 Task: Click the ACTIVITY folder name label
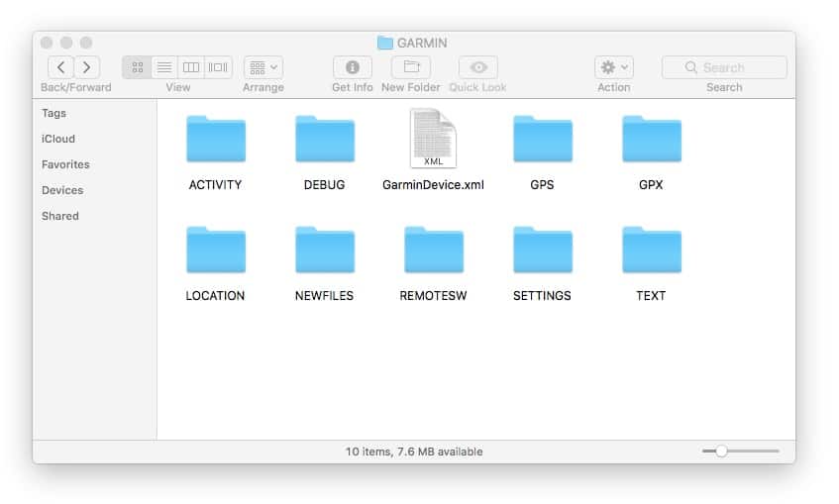click(215, 184)
